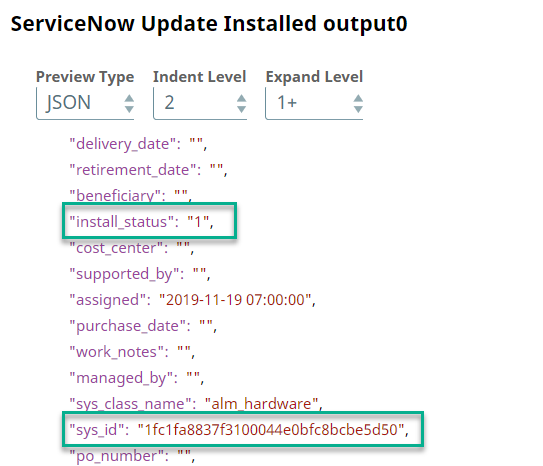Click the "cost_center" JSON line
This screenshot has height=466, width=543.
pyautogui.click(x=132, y=248)
